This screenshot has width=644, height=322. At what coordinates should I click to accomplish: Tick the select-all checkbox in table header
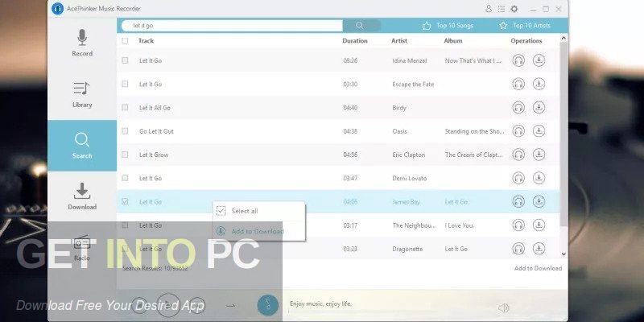tap(125, 41)
